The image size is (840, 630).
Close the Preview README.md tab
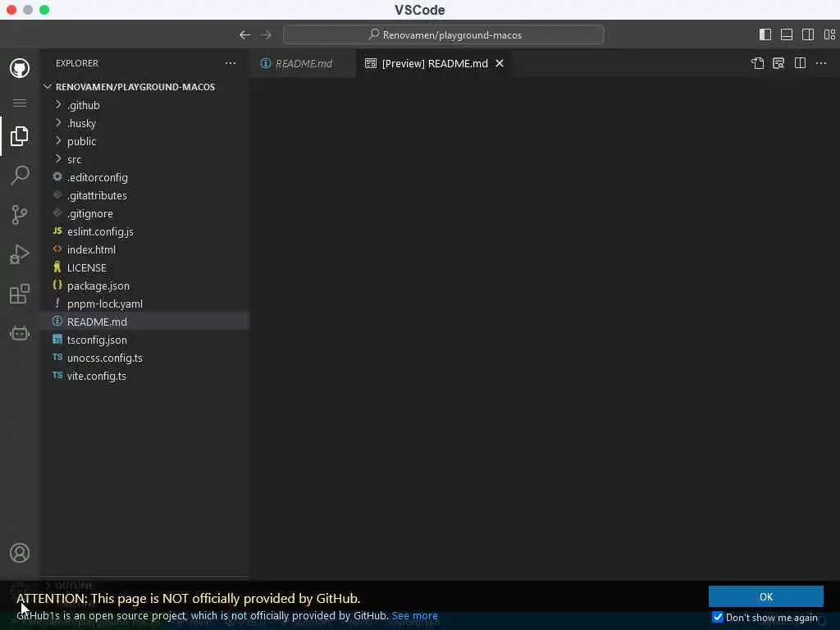coord(500,63)
